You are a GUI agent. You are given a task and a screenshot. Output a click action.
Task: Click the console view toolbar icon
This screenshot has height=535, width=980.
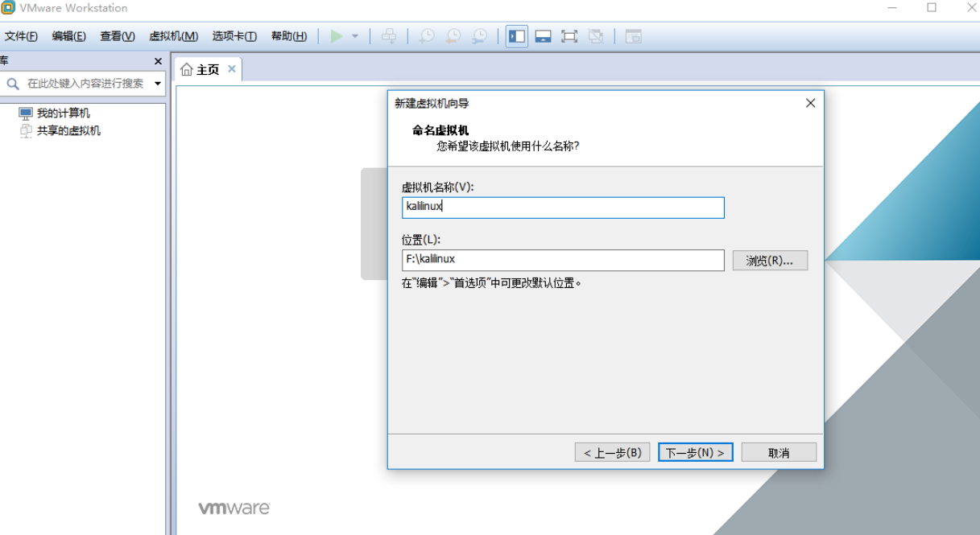coord(634,36)
